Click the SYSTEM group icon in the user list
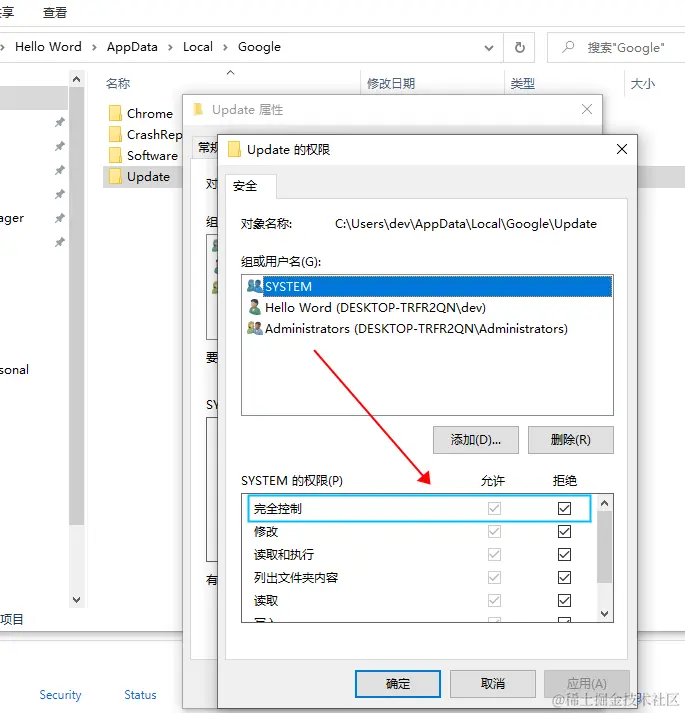Image resolution: width=685 pixels, height=713 pixels. coord(255,286)
